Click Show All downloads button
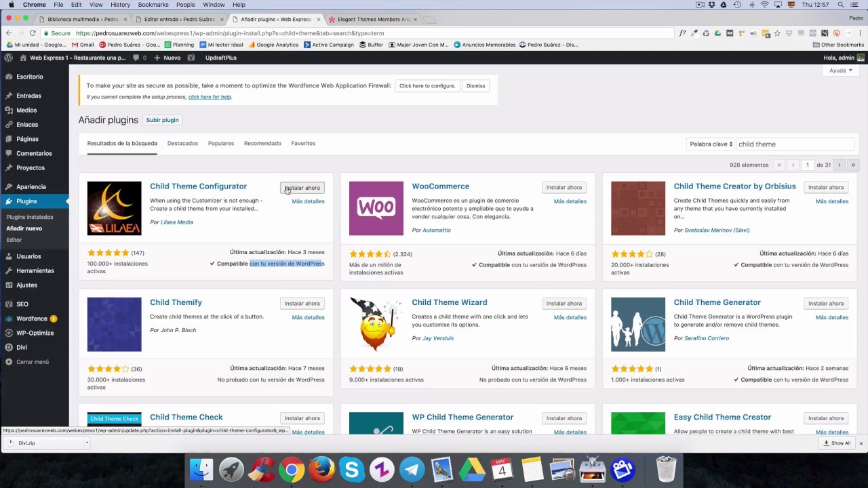This screenshot has height=488, width=868. pos(836,443)
